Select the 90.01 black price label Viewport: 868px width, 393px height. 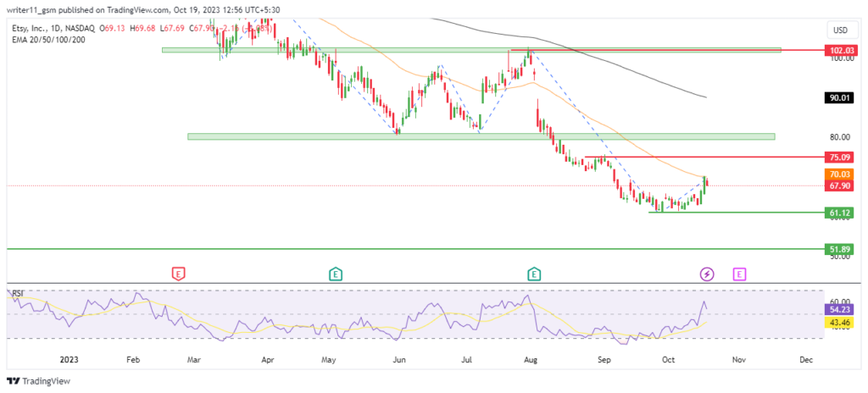[x=838, y=98]
